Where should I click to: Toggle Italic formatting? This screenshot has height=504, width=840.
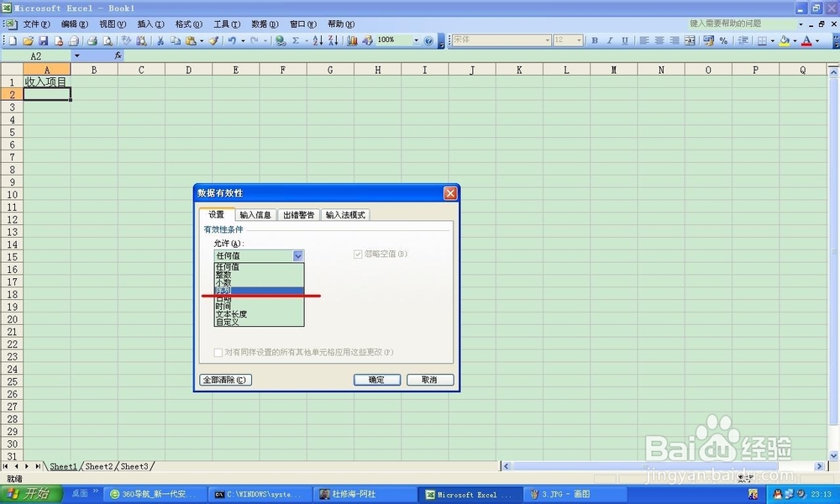[x=610, y=40]
